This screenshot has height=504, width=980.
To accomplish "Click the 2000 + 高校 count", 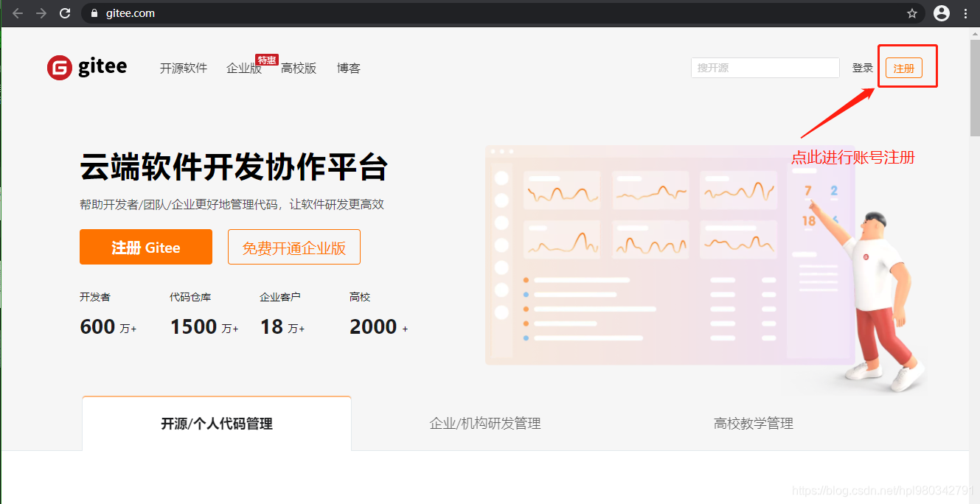I will 379,326.
